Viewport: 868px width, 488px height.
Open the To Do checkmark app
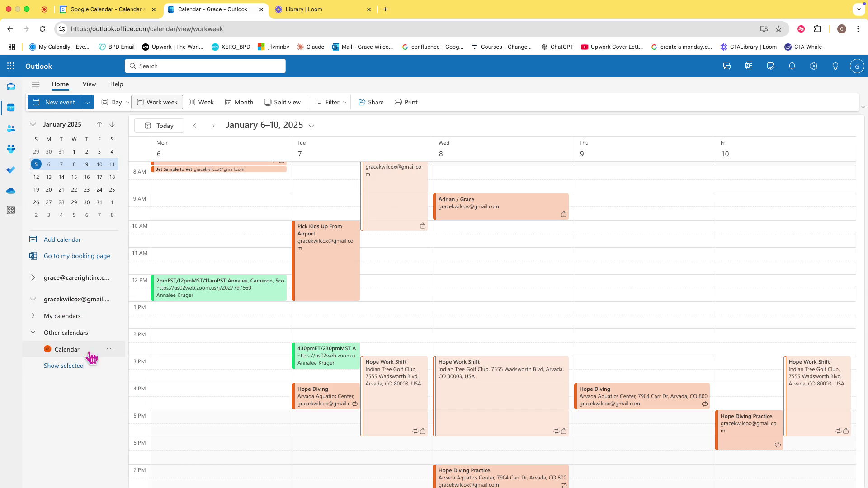tap(11, 170)
